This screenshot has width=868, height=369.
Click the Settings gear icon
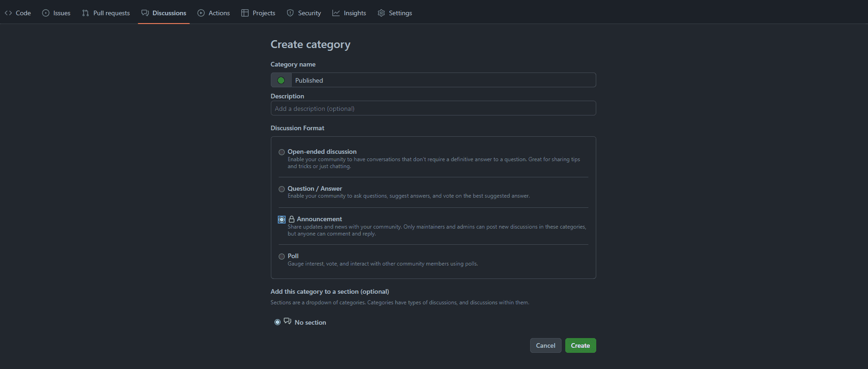coord(381,13)
